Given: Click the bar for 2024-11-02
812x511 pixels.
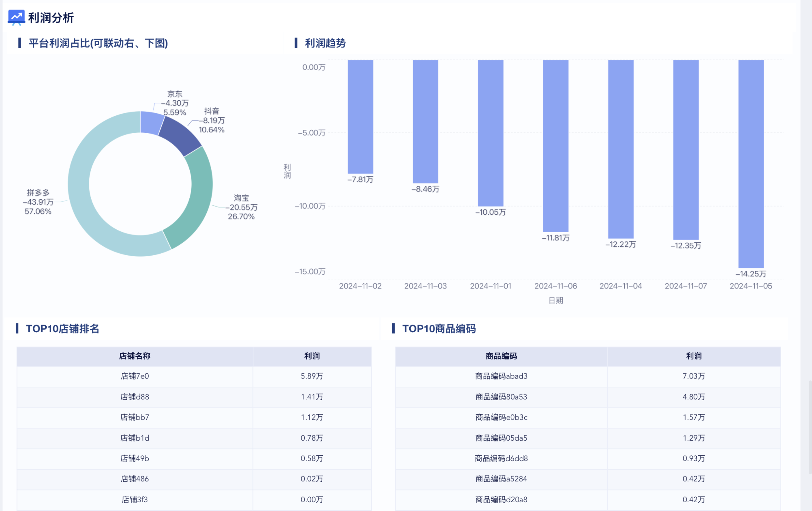Looking at the screenshot, I should [360, 117].
